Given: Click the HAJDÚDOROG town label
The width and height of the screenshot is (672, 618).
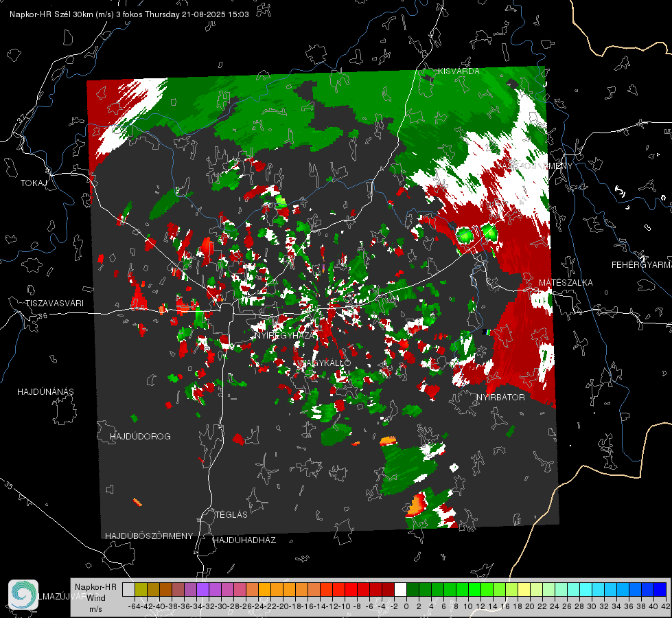Looking at the screenshot, I should (x=140, y=436).
